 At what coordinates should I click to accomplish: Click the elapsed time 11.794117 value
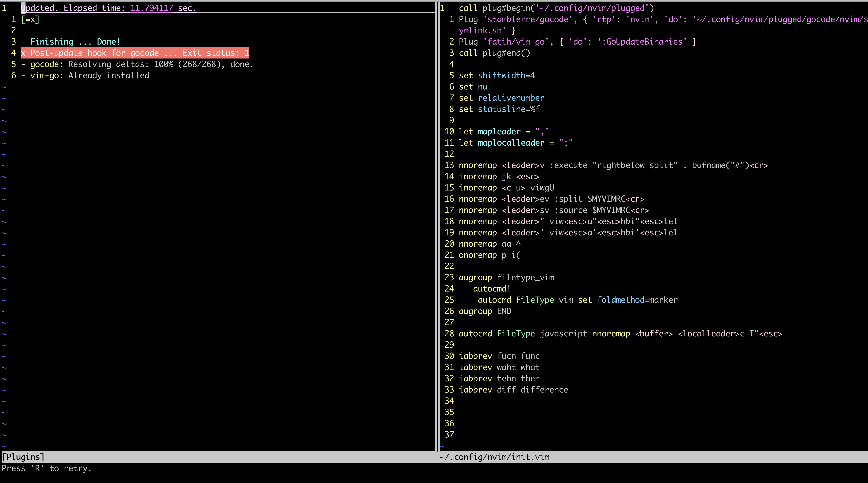click(152, 8)
